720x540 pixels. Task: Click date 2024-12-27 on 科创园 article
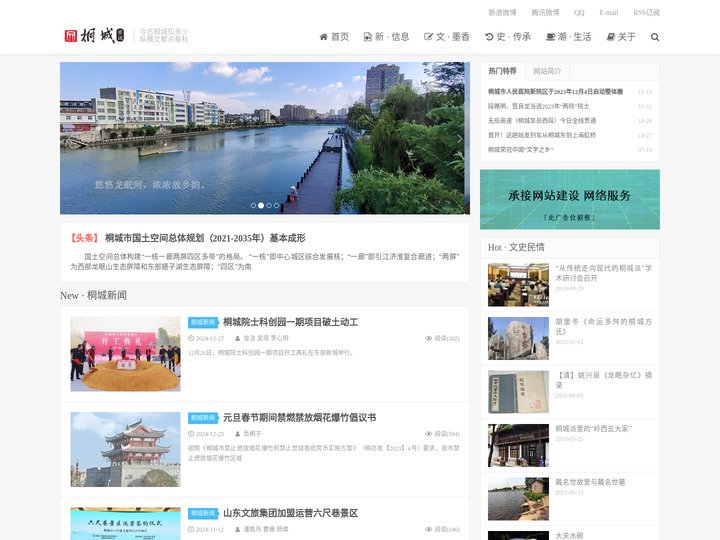210,338
